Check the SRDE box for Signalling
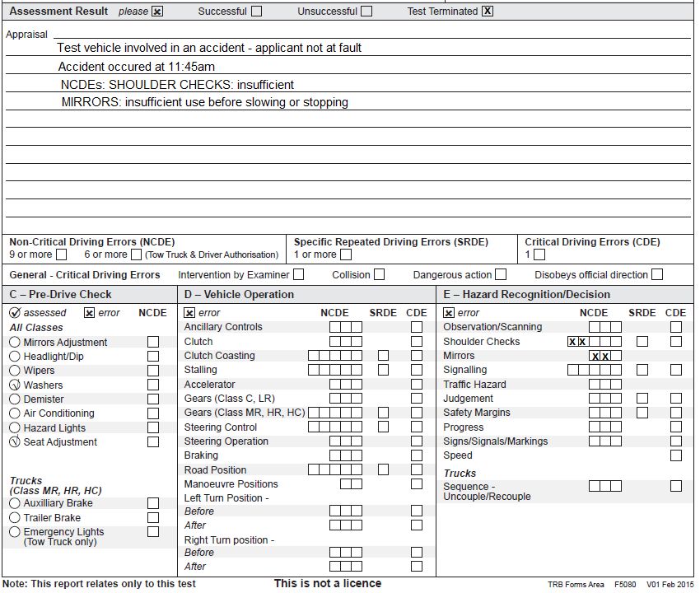Screen dimensions: 700x593 [642, 370]
